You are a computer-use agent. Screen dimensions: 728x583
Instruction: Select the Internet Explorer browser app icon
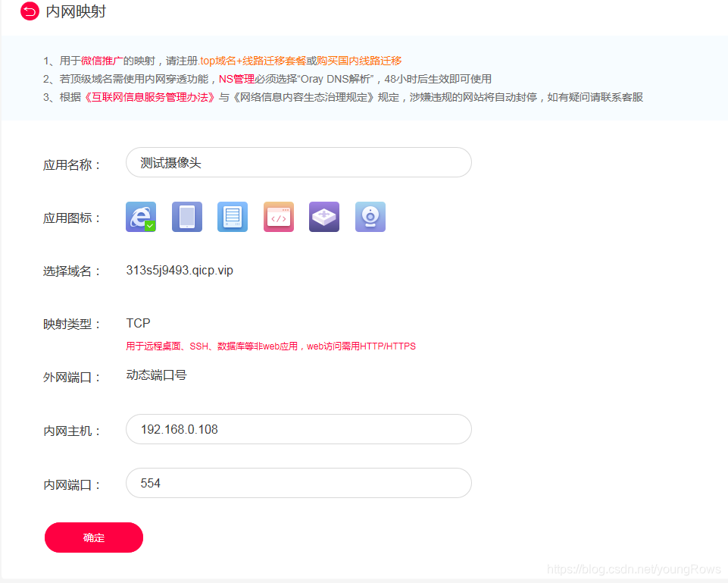click(141, 217)
